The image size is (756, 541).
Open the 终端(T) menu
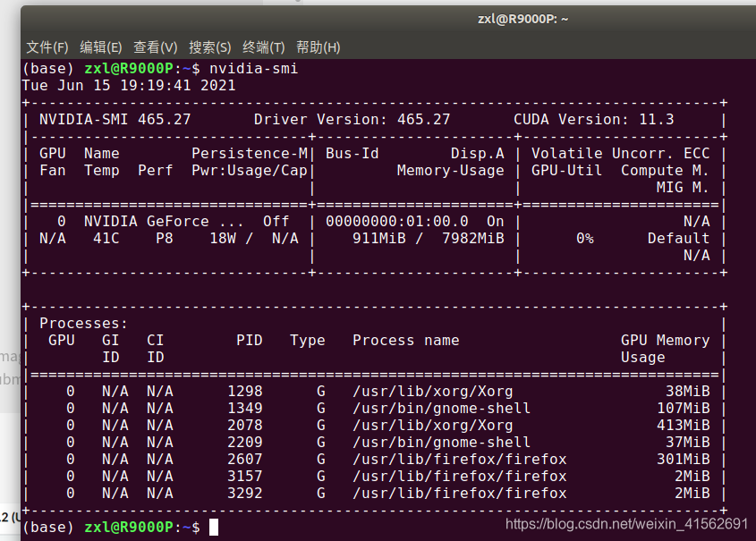coord(264,47)
